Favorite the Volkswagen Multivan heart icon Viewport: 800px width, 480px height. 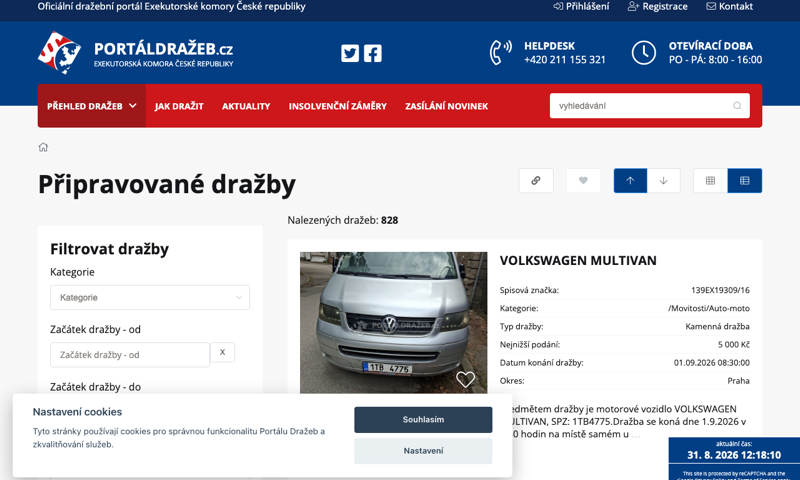tap(465, 379)
